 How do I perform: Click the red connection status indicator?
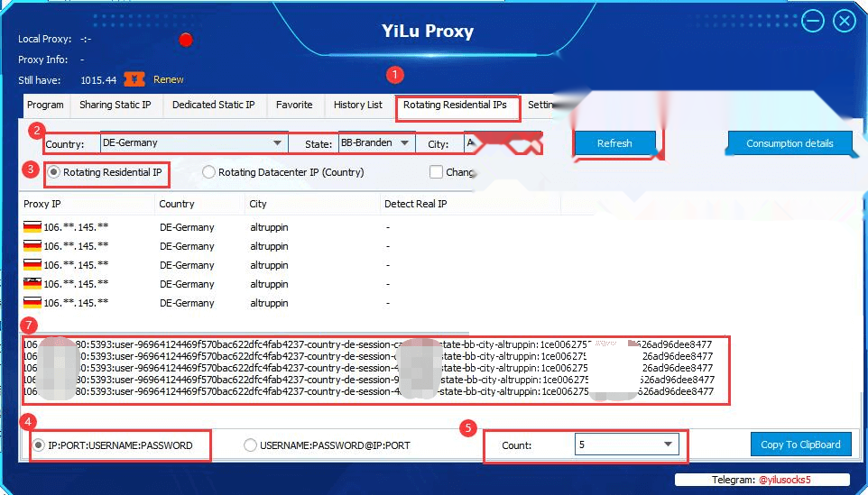click(186, 40)
